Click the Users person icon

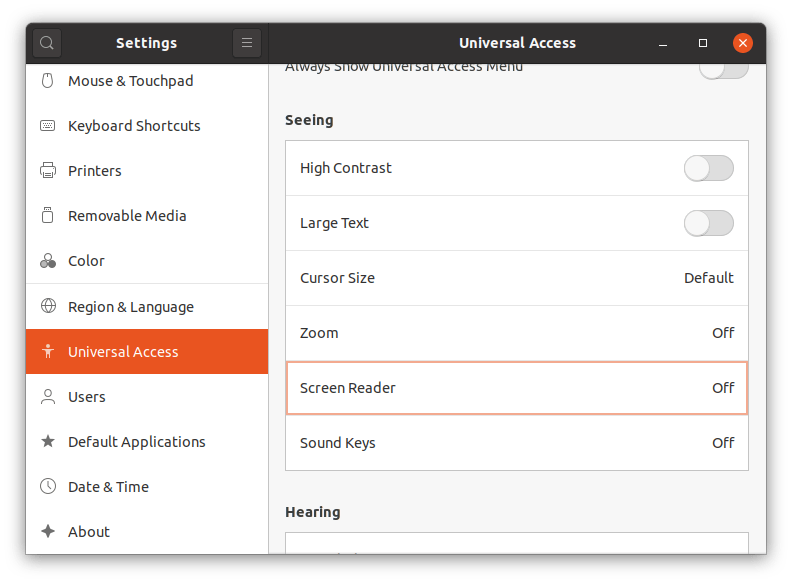point(48,397)
